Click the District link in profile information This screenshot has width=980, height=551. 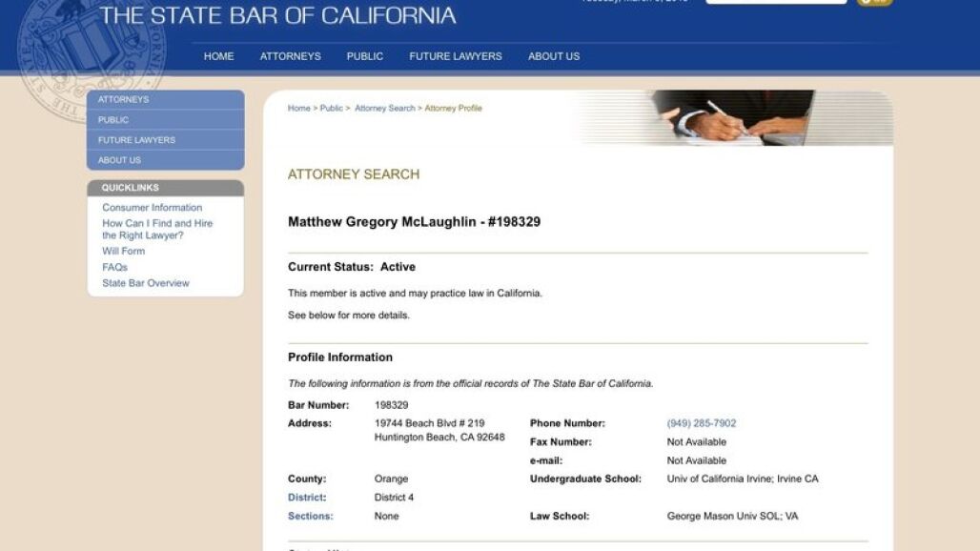click(x=307, y=498)
